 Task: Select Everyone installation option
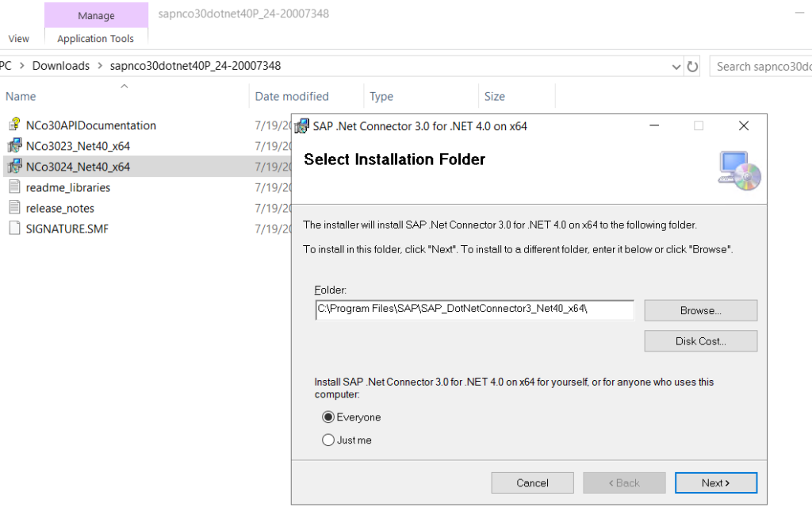(328, 417)
